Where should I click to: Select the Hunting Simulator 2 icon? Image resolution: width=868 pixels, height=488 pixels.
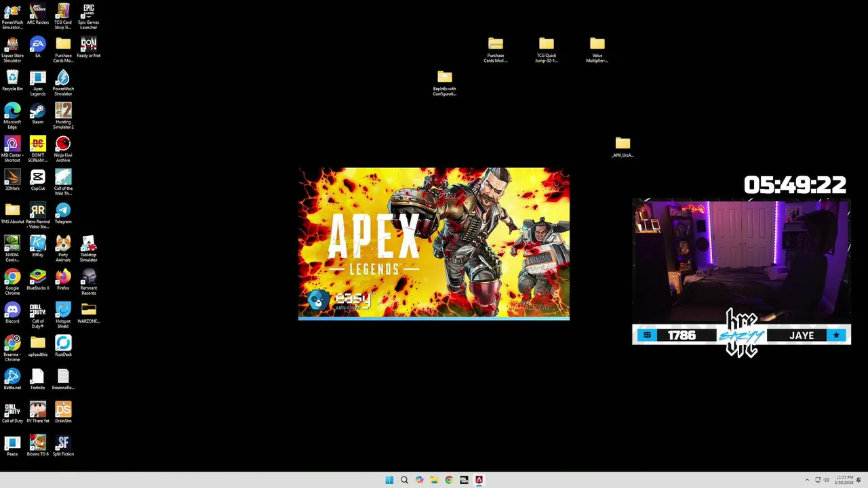click(x=63, y=117)
